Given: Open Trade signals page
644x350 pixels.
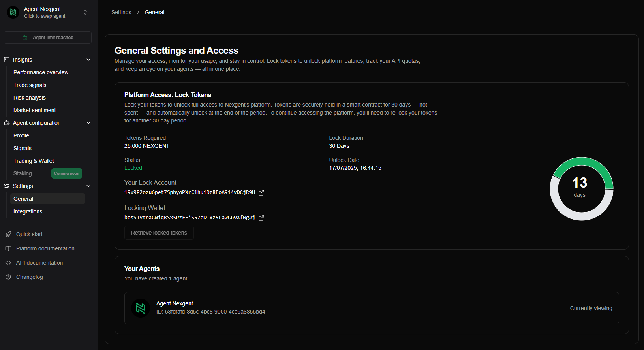Looking at the screenshot, I should tap(30, 85).
